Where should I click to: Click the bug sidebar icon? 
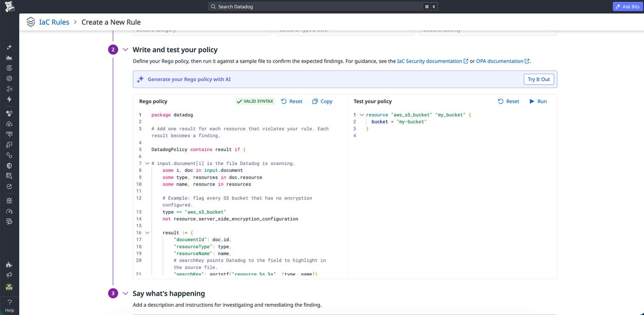[x=9, y=201]
